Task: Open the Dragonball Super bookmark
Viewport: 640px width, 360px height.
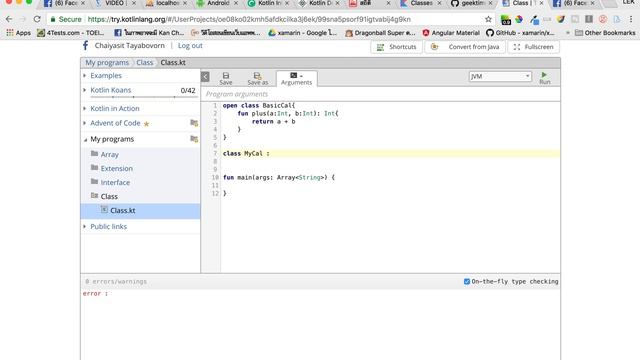Action: (380, 33)
